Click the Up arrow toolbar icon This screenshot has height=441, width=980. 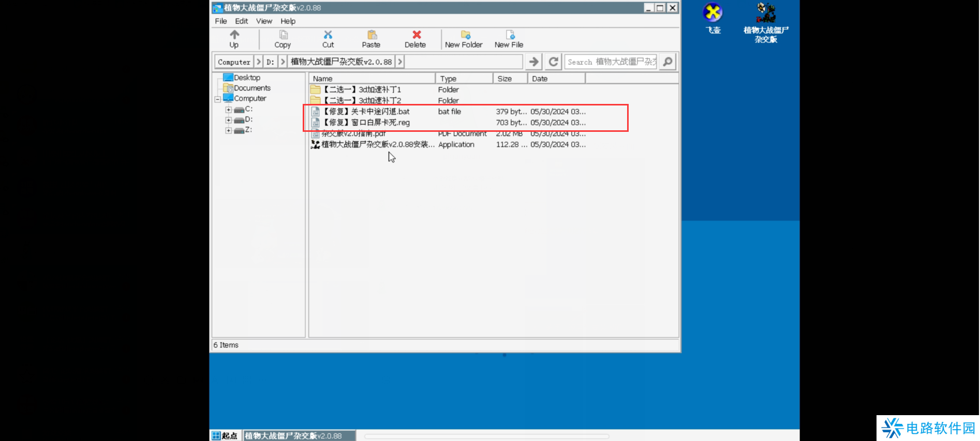tap(234, 35)
